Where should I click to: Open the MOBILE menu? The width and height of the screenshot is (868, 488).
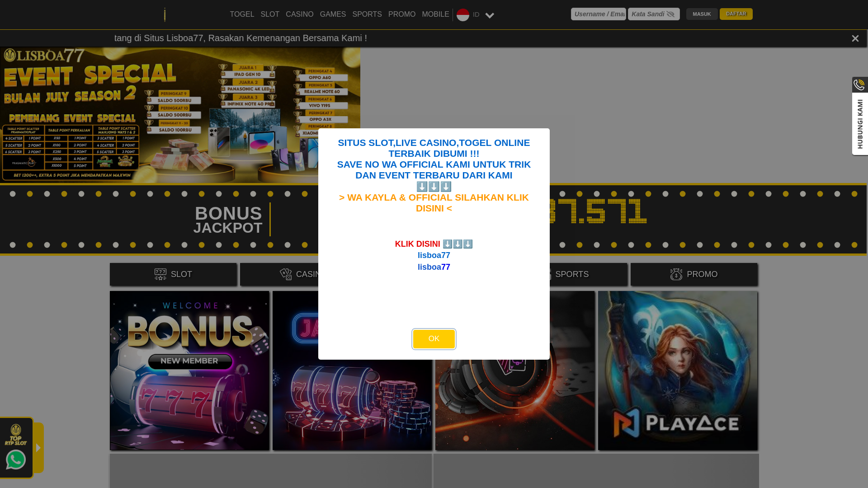(435, 14)
